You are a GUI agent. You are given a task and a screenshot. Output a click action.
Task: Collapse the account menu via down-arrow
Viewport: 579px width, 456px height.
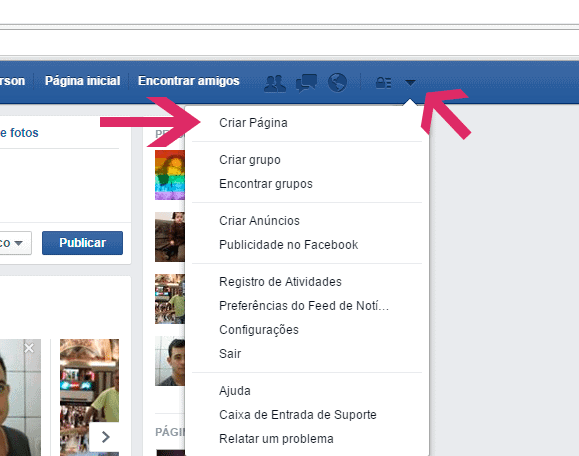click(x=410, y=83)
